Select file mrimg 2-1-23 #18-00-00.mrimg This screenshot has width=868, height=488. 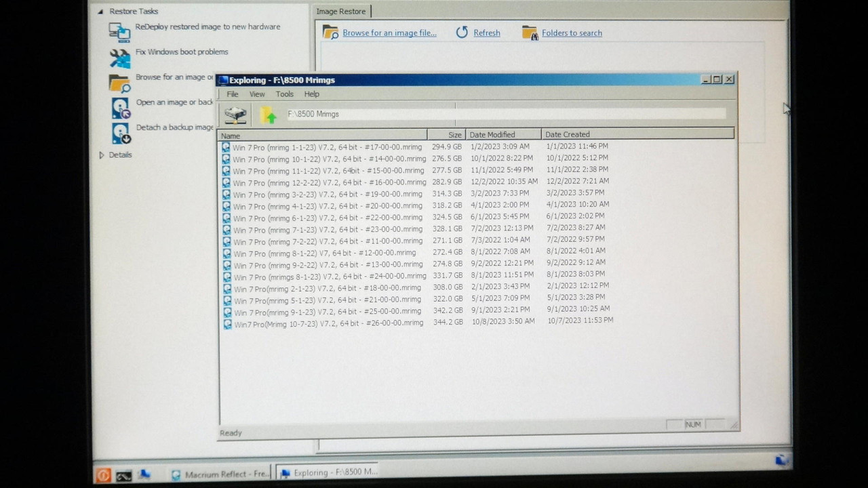pyautogui.click(x=328, y=289)
